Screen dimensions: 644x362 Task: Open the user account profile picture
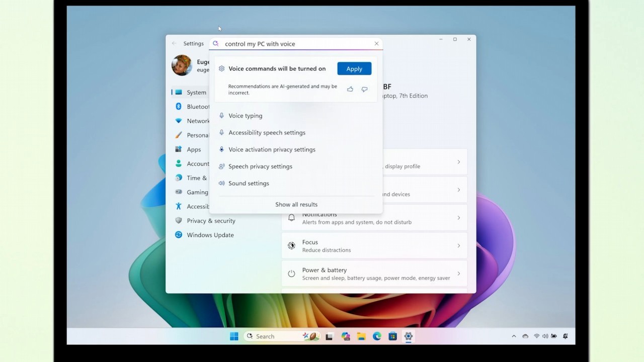click(181, 65)
